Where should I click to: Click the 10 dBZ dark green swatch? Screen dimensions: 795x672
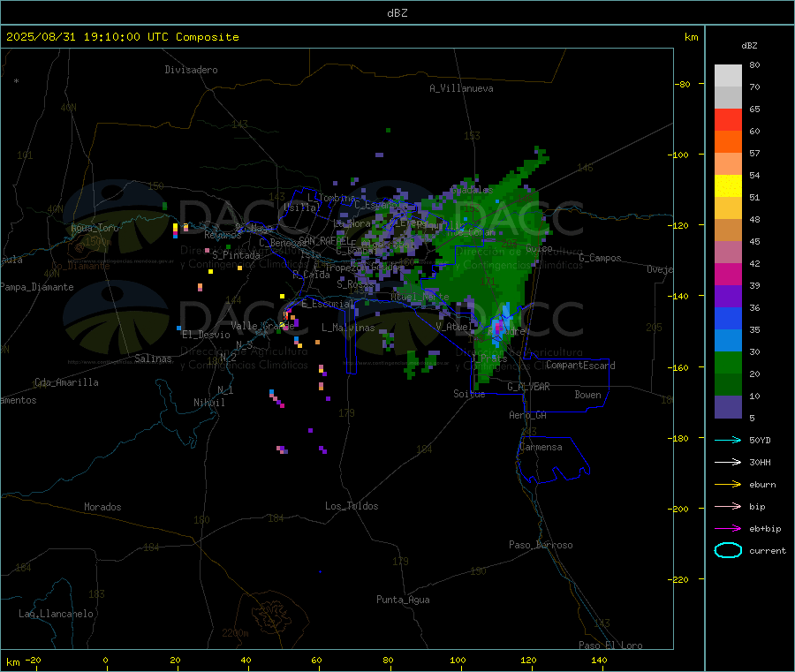[728, 385]
